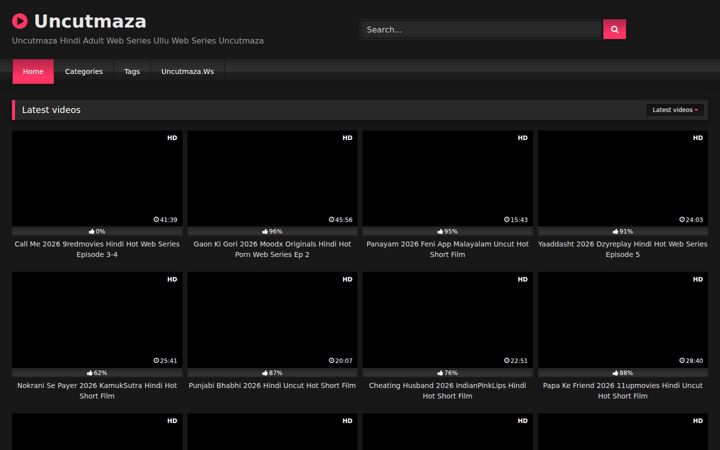This screenshot has width=720, height=450.
Task: Open the Cheating Husband 2026 title link
Action: click(x=447, y=391)
